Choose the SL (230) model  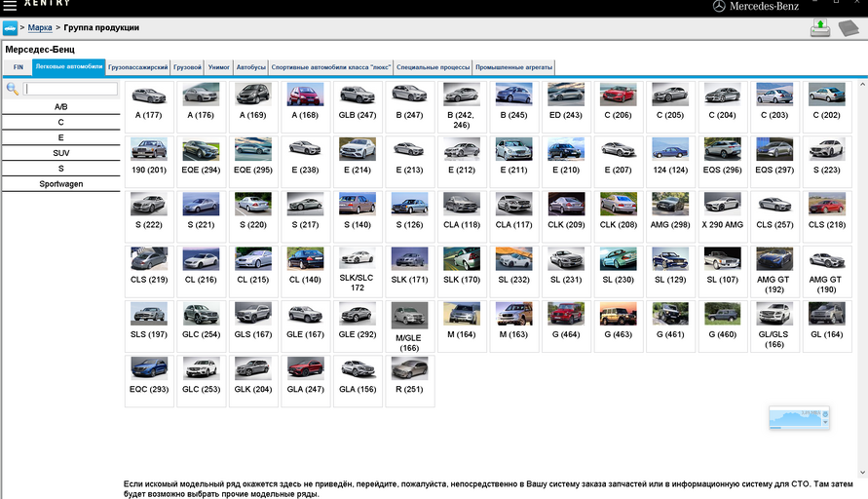coord(618,271)
